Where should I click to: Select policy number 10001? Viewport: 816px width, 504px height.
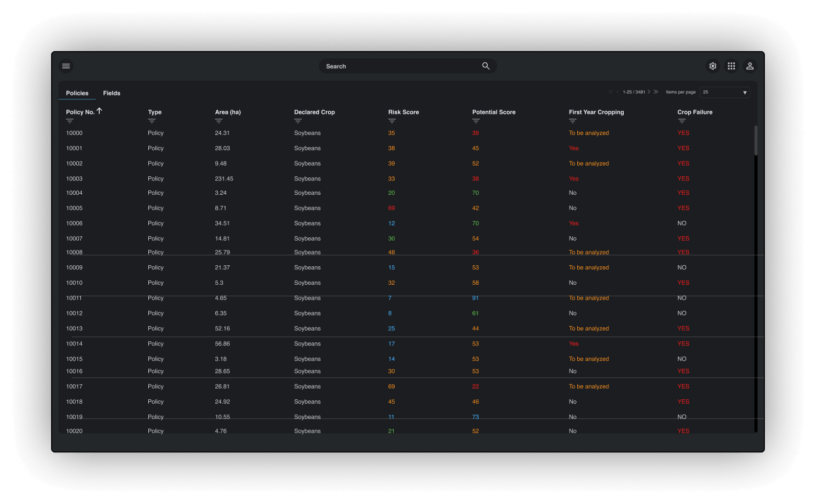coord(74,148)
